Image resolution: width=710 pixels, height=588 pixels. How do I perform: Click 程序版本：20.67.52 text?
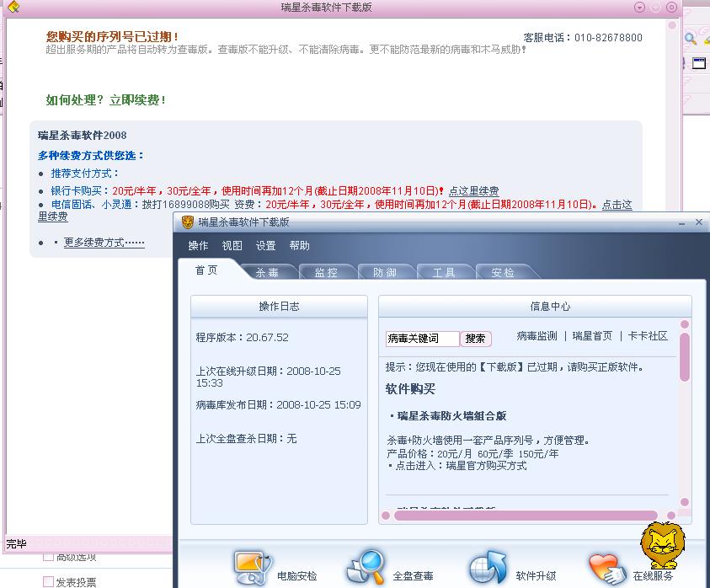243,338
